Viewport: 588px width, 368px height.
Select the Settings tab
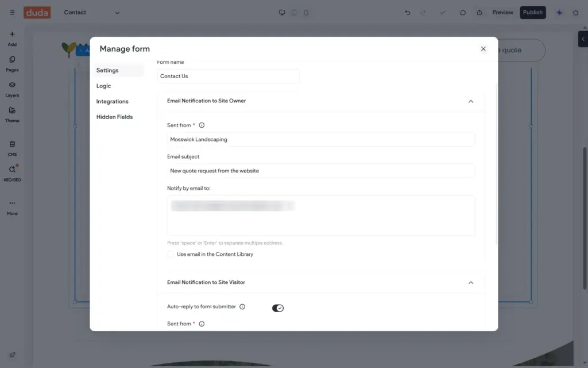pyautogui.click(x=118, y=70)
